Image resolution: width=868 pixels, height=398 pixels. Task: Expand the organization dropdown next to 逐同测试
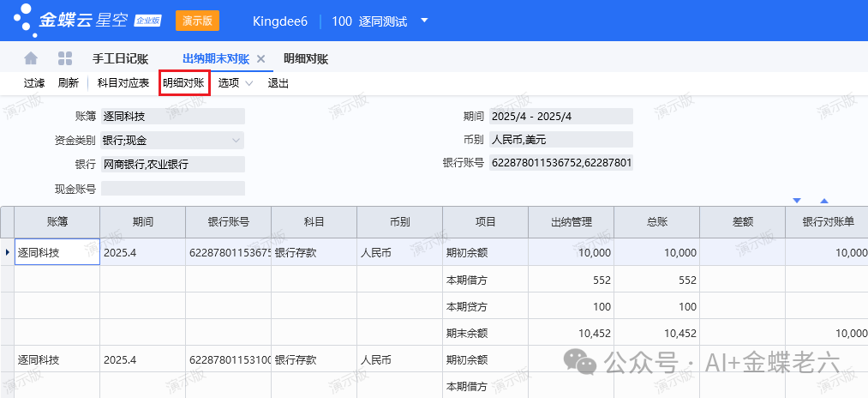pyautogui.click(x=424, y=21)
